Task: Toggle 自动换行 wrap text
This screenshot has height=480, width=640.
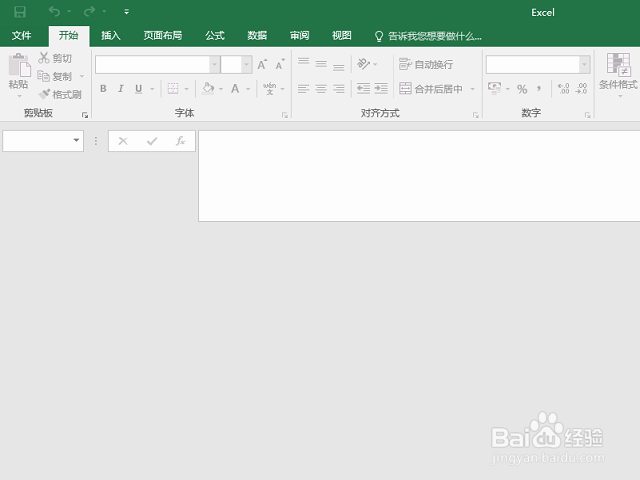Action: click(426, 64)
